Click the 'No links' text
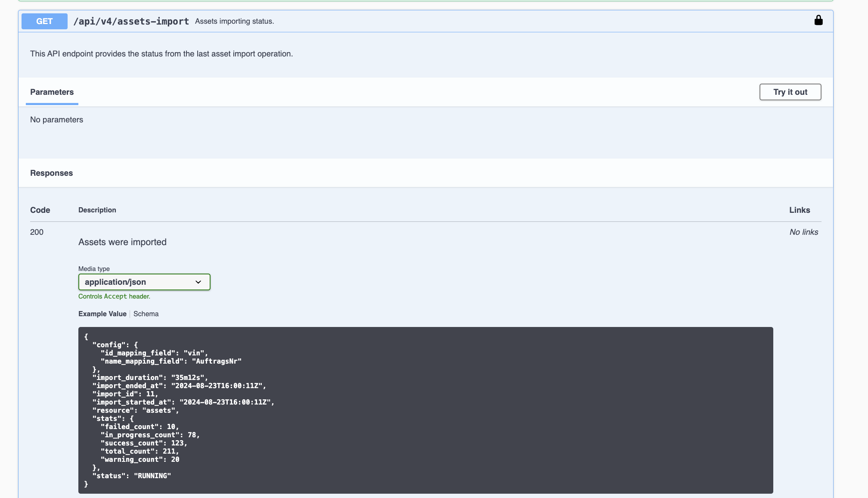This screenshot has width=868, height=498. 803,232
